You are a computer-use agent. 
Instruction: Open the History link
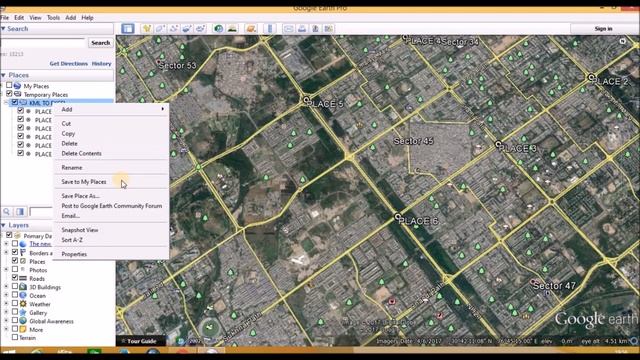(x=101, y=64)
